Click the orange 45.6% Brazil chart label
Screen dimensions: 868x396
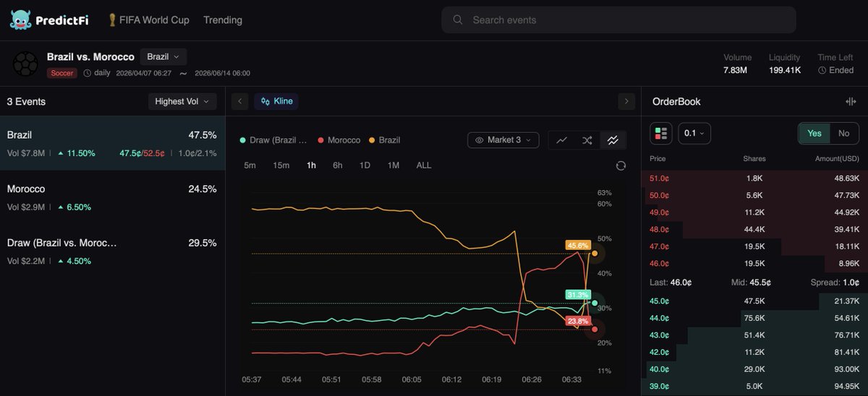point(579,246)
